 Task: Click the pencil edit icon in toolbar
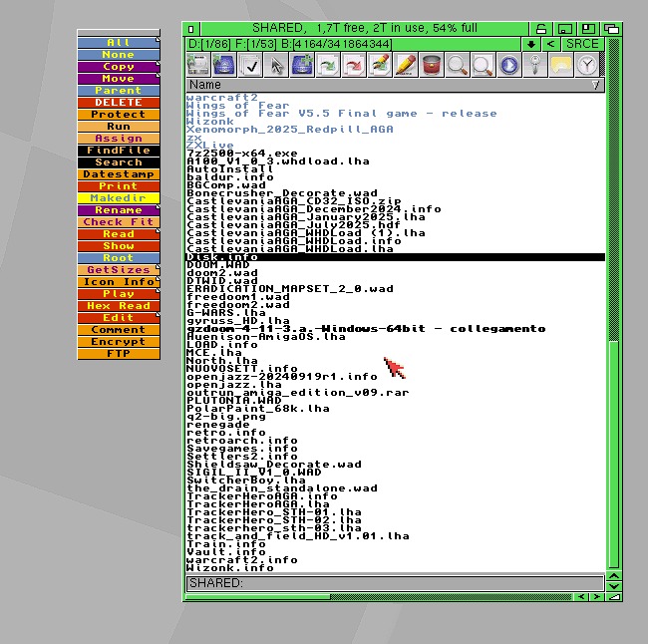(406, 66)
